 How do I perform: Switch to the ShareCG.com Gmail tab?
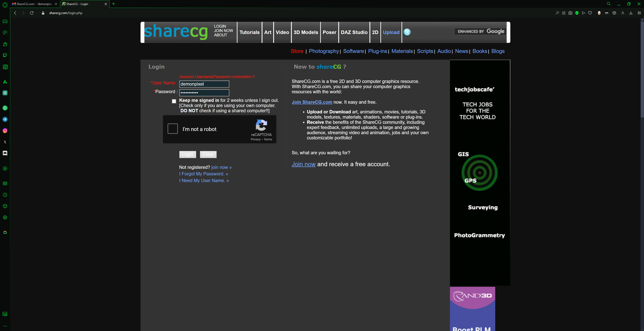tap(35, 4)
